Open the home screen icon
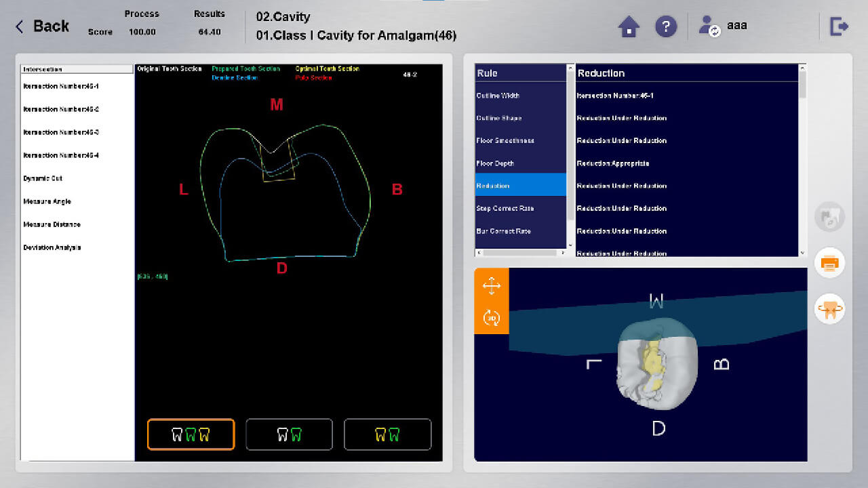868x488 pixels. pos(629,26)
